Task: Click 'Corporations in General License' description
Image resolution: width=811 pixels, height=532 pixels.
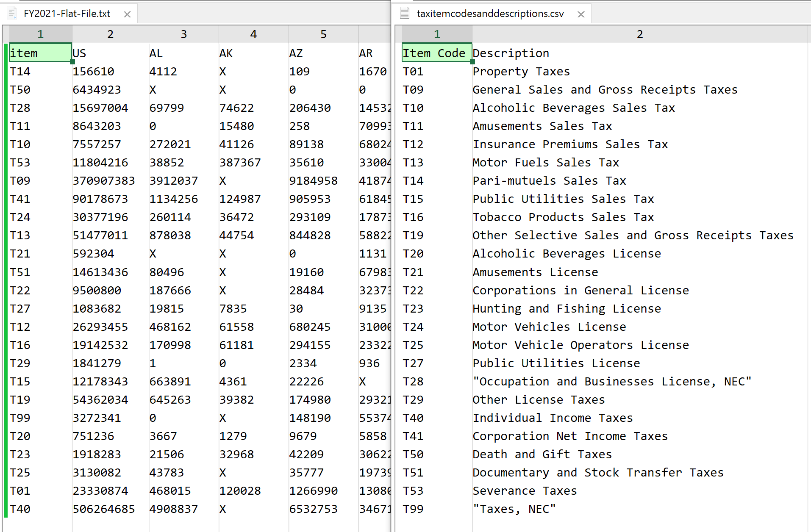Action: (x=581, y=291)
